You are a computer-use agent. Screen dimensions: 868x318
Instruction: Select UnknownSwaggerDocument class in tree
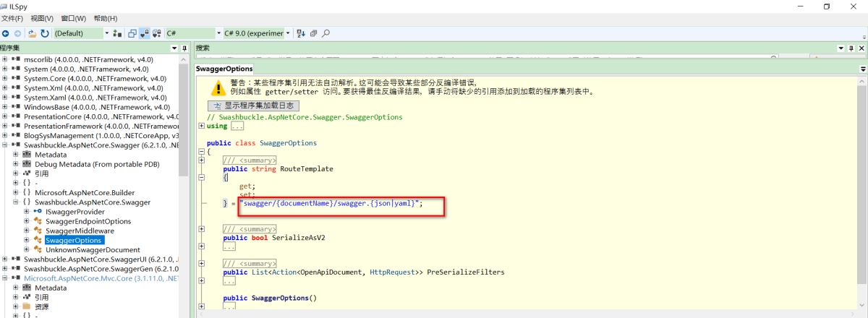click(x=92, y=249)
